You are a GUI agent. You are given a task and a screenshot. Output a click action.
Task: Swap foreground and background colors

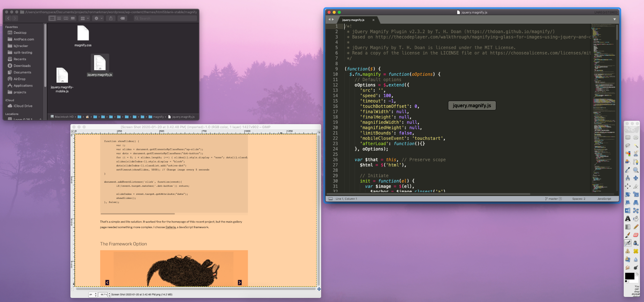(x=637, y=274)
